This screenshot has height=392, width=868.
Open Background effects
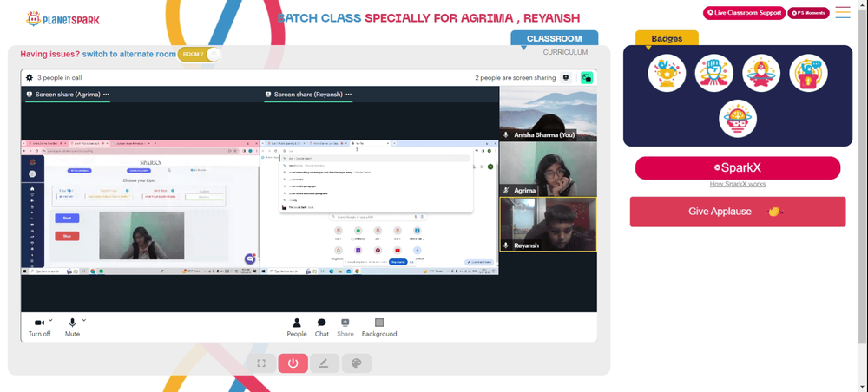(379, 327)
